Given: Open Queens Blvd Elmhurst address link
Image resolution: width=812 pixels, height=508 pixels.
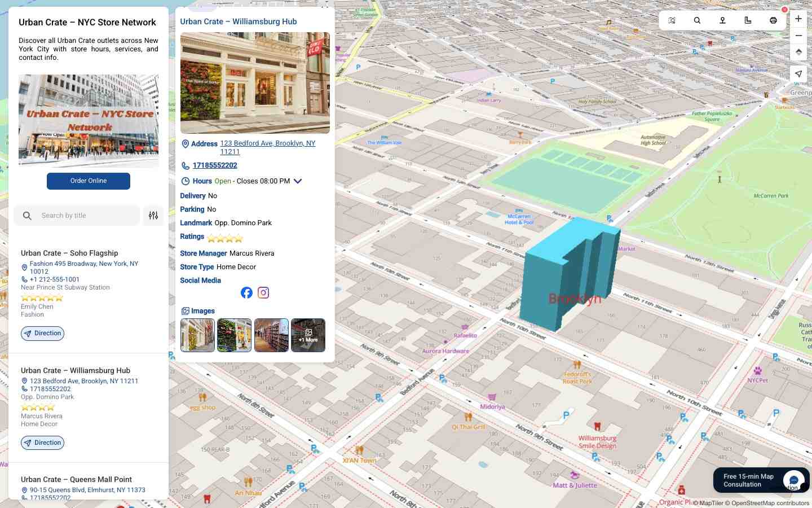Looking at the screenshot, I should click(x=87, y=490).
